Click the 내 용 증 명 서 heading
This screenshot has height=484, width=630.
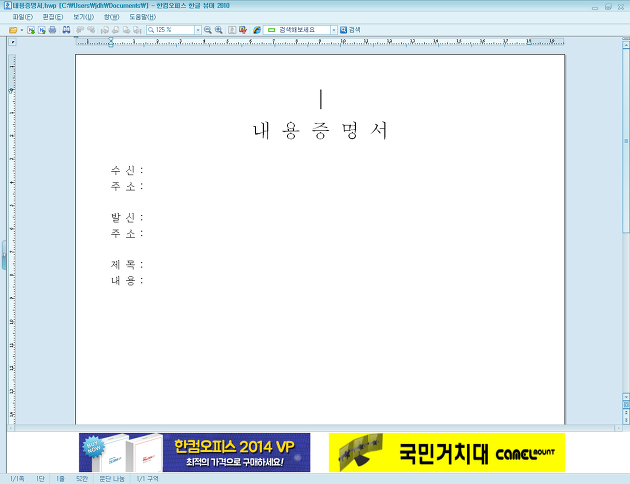tap(321, 130)
